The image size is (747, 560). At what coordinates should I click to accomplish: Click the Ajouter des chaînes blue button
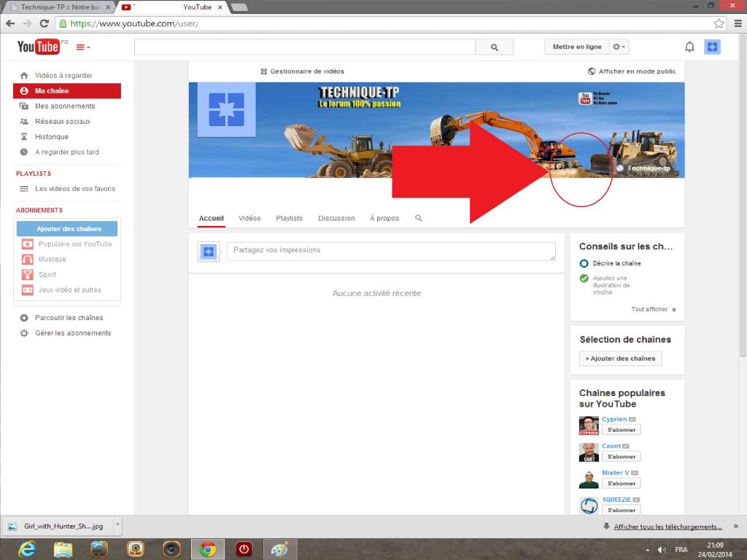[x=66, y=228]
